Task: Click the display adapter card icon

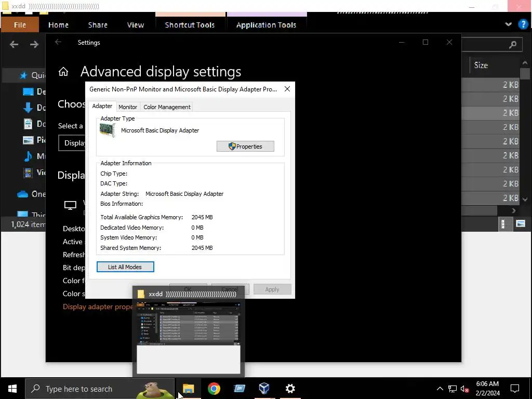Action: click(107, 130)
